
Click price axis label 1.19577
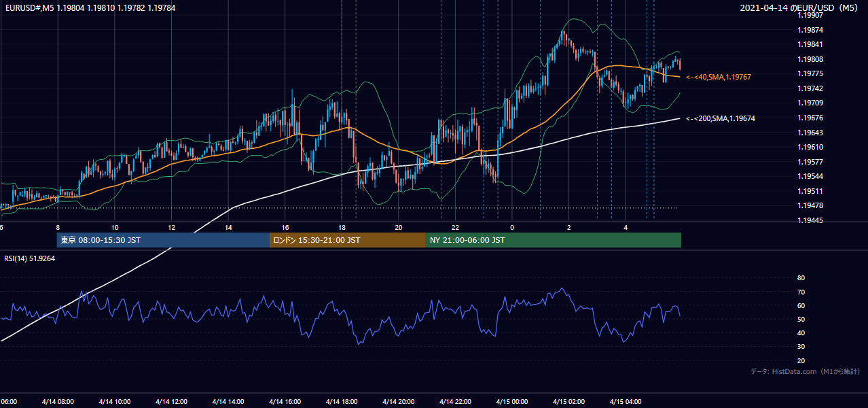(811, 162)
